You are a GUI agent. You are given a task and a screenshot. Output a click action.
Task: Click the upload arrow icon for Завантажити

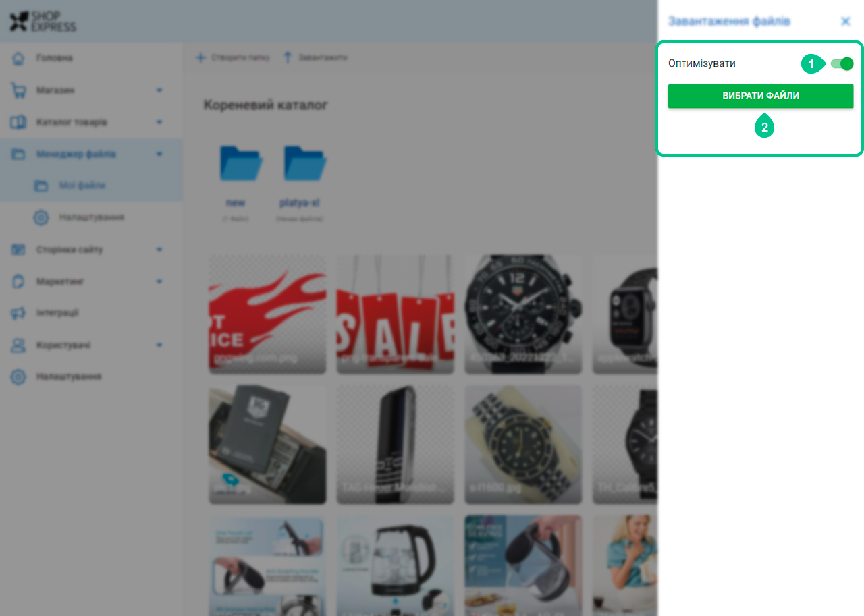pos(288,58)
